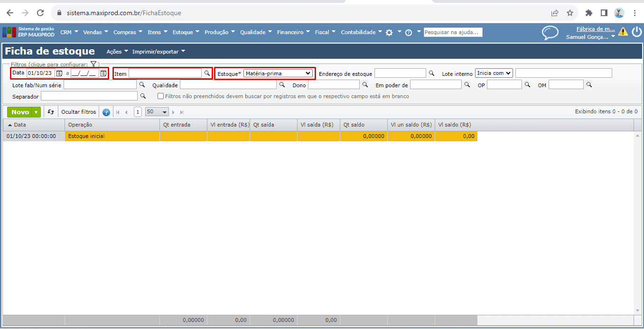Sort by the Data column header
This screenshot has width=644, height=329.
click(x=34, y=125)
